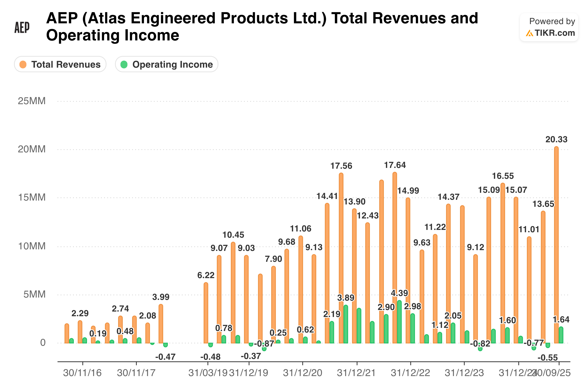The width and height of the screenshot is (588, 392).
Task: Toggle the Operating Income legend pill
Action: coord(166,64)
